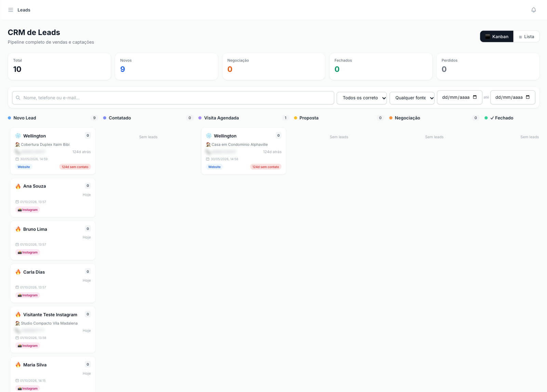Screen dimensions: 547x392
Task: Click the flame icon on Bruno Lima
Action: [18, 229]
